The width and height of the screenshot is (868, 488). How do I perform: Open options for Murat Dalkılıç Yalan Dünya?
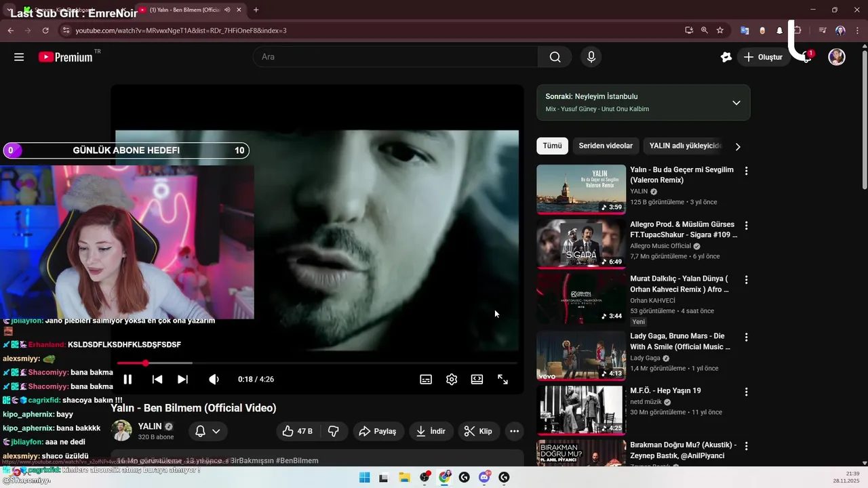(x=746, y=280)
